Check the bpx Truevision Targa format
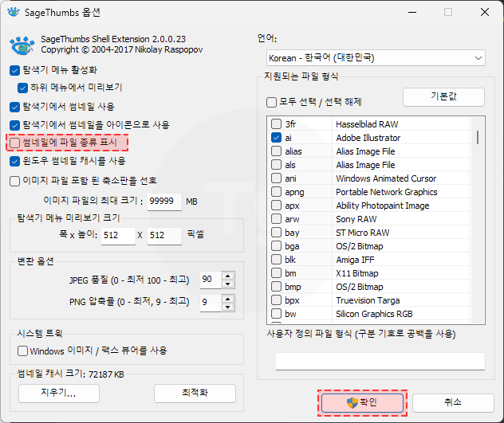This screenshot has height=423, width=504. click(276, 300)
